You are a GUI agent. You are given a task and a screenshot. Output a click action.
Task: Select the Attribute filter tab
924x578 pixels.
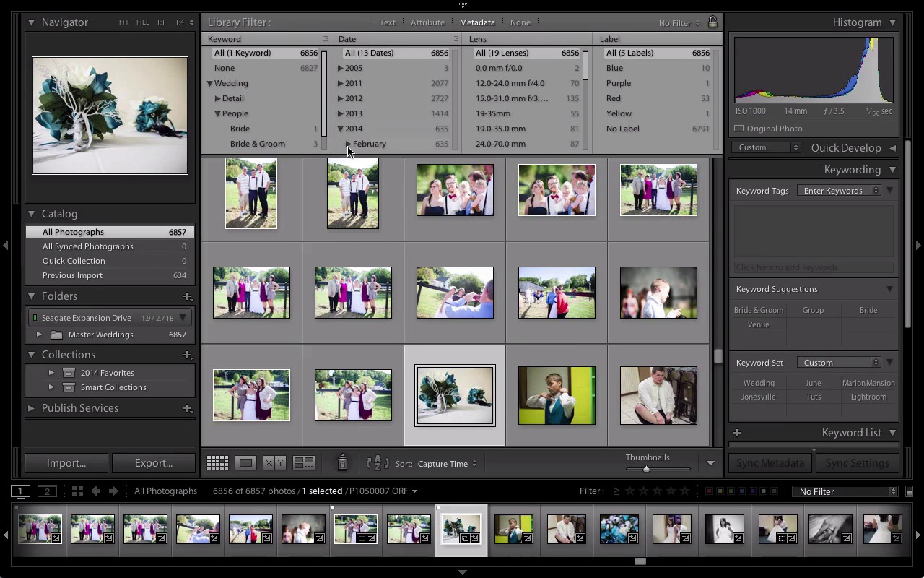(x=427, y=22)
